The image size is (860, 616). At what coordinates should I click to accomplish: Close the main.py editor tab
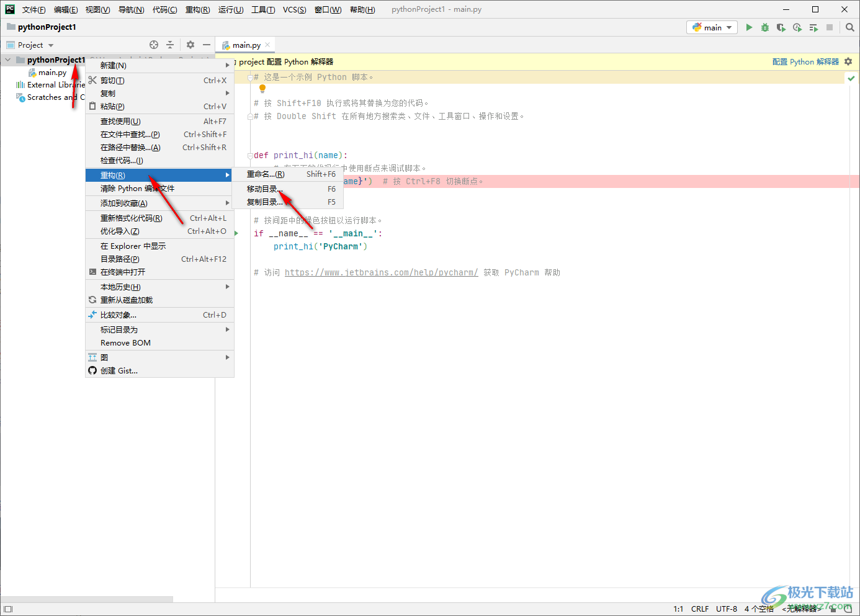tap(267, 45)
